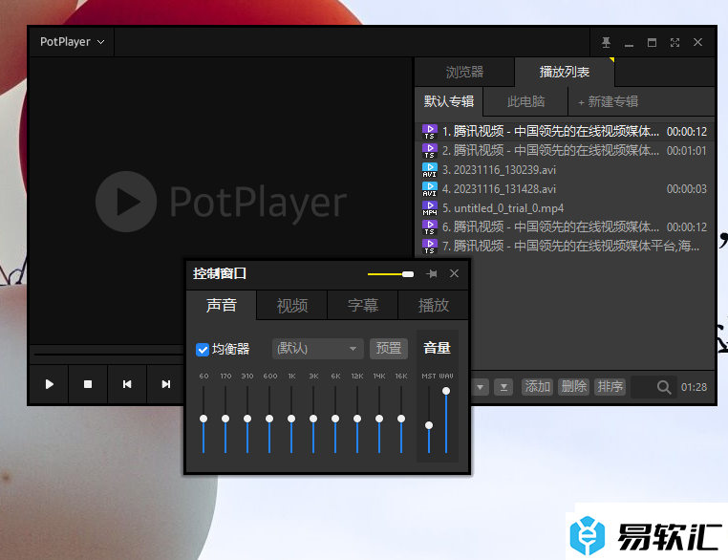Select the 默认专辑 album tab
The width and height of the screenshot is (728, 560).
point(448,101)
